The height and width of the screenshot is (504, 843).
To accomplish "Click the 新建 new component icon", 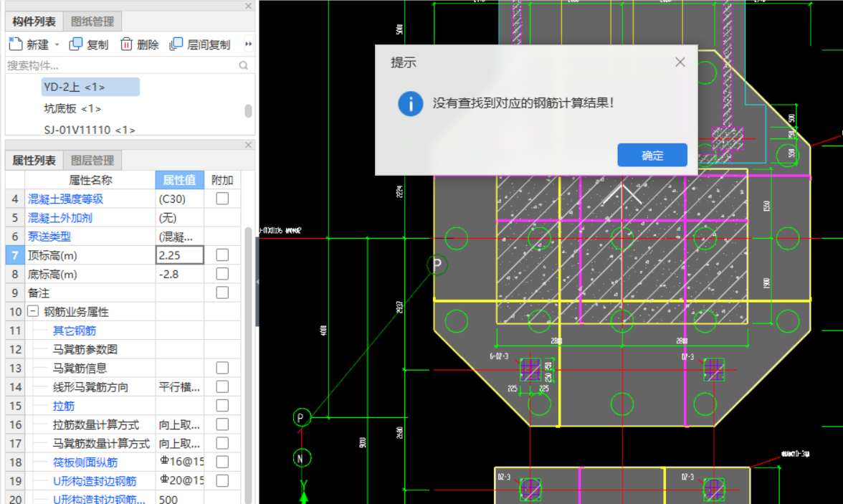I will (16, 44).
